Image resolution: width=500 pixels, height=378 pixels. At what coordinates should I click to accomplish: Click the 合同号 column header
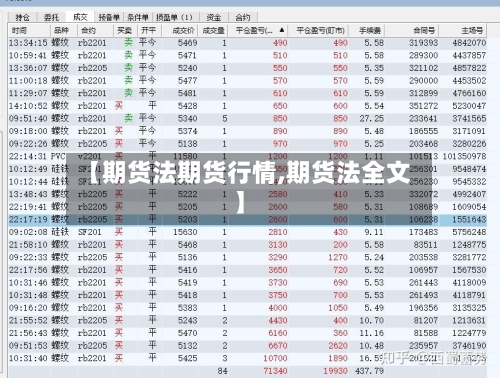(412, 31)
